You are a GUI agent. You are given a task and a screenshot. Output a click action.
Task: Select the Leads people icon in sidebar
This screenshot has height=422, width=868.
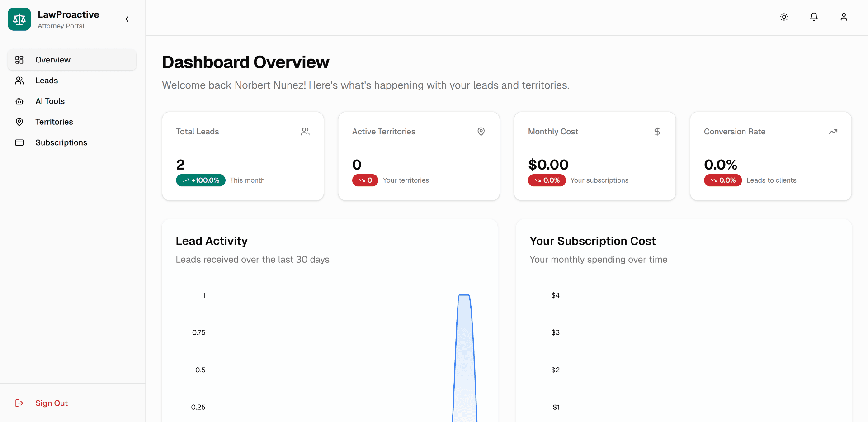[x=19, y=81]
